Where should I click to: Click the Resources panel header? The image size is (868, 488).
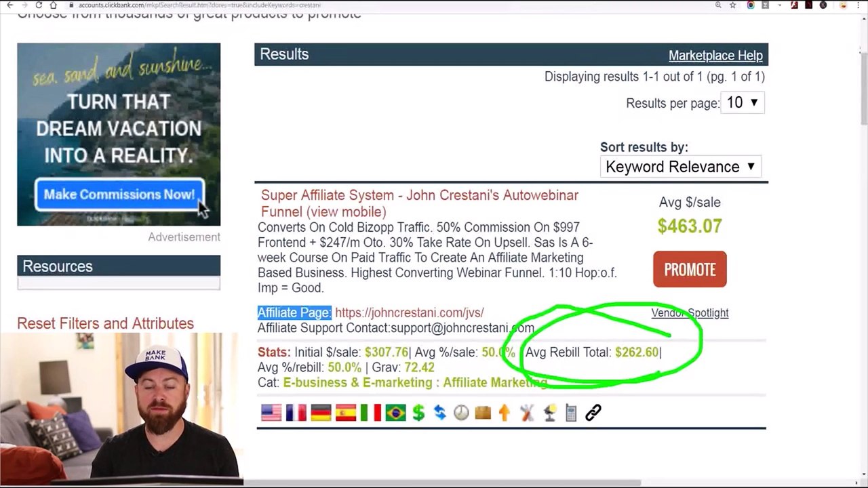(x=119, y=266)
